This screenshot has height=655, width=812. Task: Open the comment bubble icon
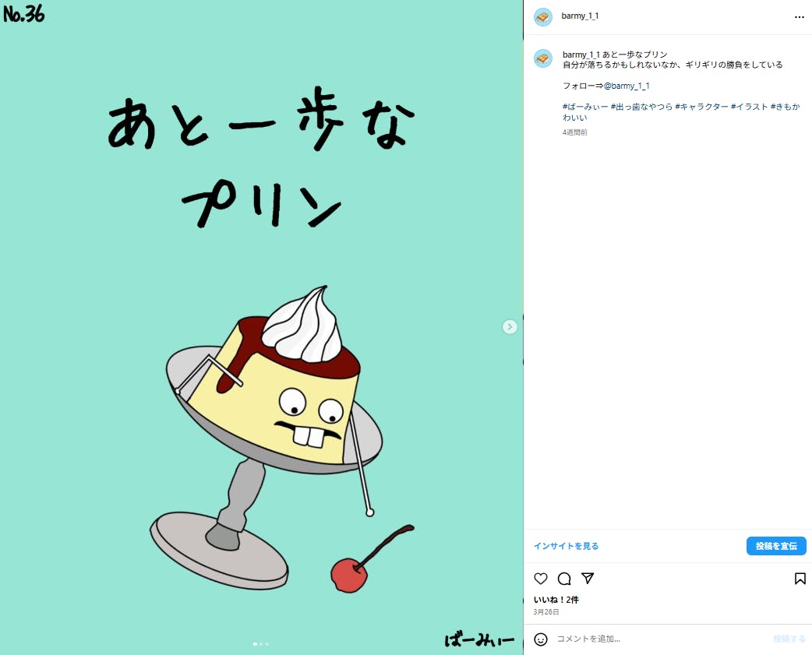[x=564, y=579]
